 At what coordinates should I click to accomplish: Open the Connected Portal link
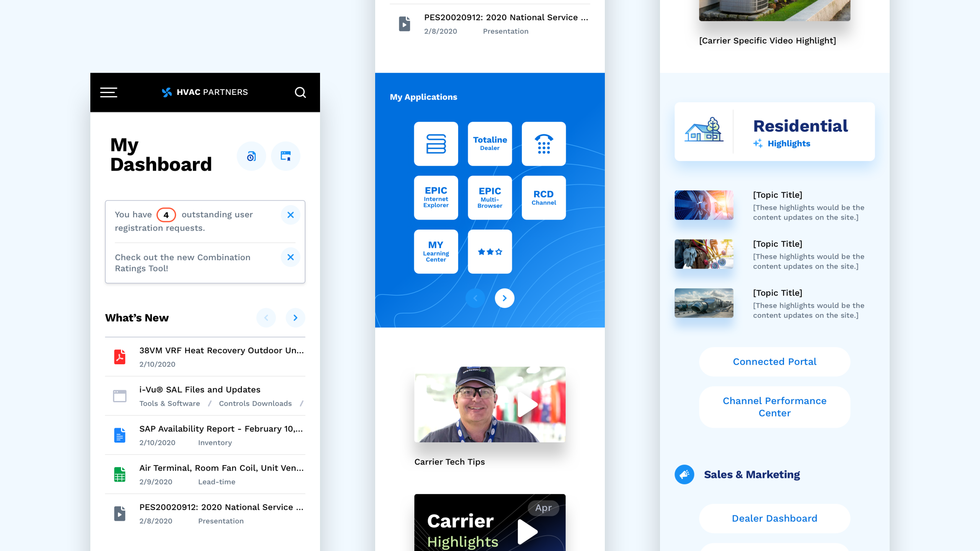[x=774, y=362]
